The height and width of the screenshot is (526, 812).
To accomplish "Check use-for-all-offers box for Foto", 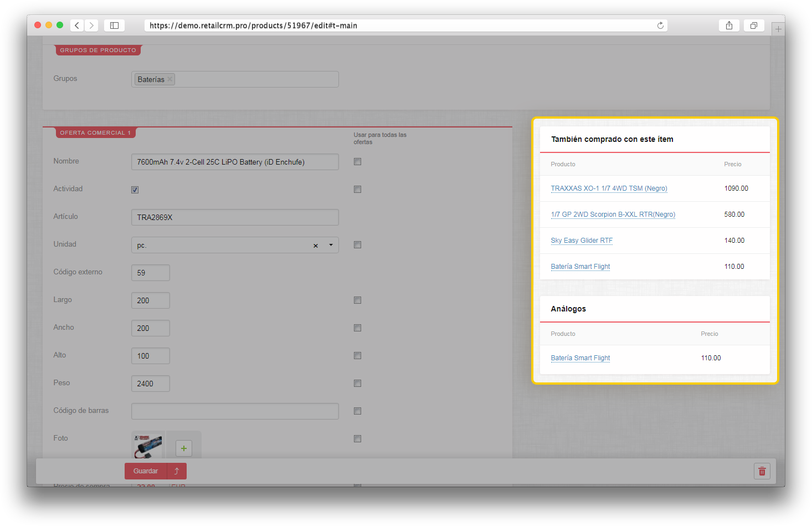I will pos(358,439).
